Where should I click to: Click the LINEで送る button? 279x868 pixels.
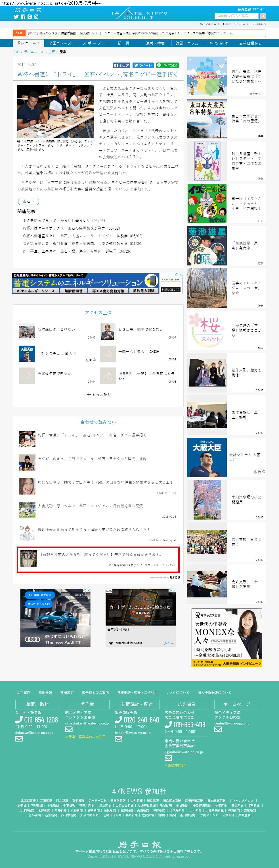coord(167,65)
